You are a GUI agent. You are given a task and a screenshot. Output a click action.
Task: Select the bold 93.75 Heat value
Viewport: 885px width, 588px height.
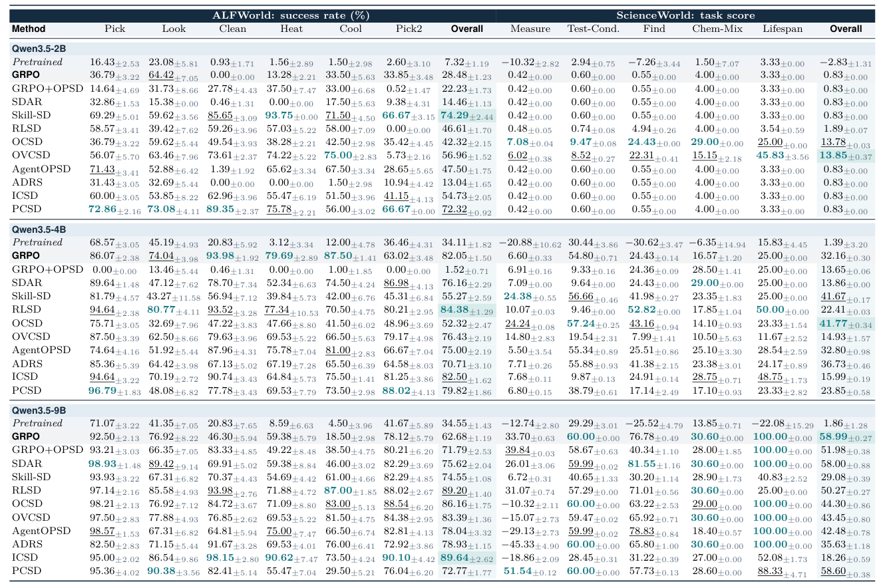click(x=291, y=116)
